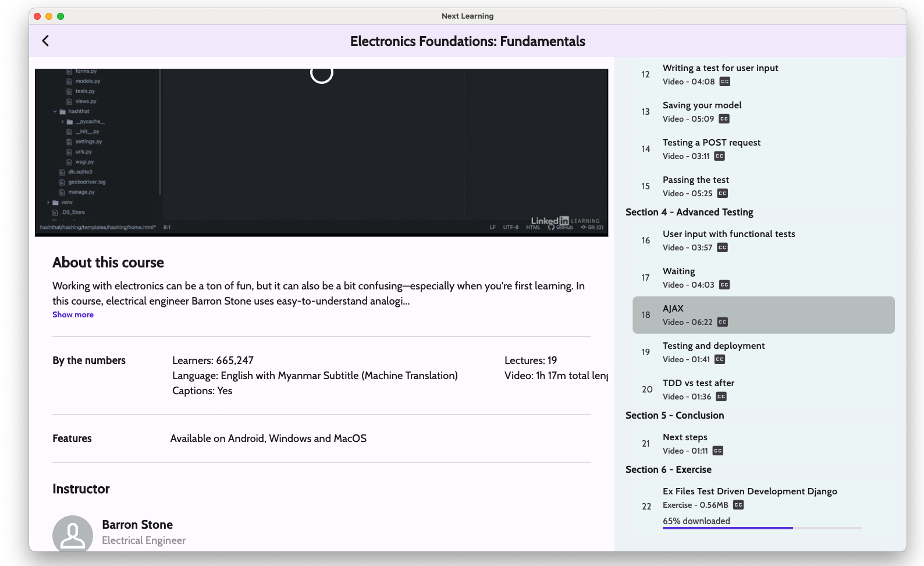Select Testing and deployment lecture
Image resolution: width=924 pixels, height=566 pixels.
(x=713, y=346)
